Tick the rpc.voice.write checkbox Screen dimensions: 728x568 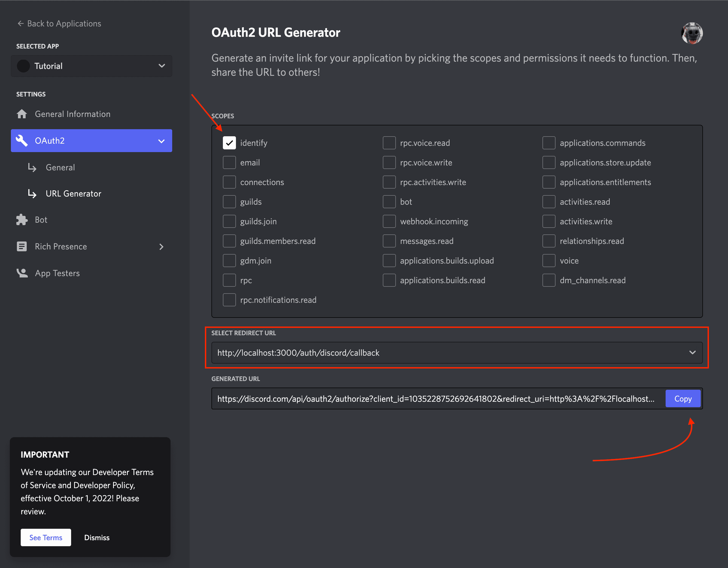pos(389,162)
